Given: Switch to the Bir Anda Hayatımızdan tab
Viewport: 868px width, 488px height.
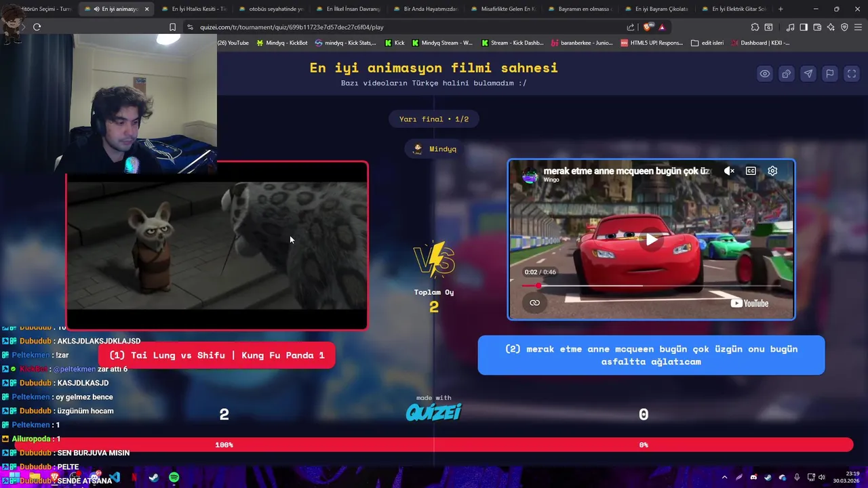Looking at the screenshot, I should click(425, 9).
